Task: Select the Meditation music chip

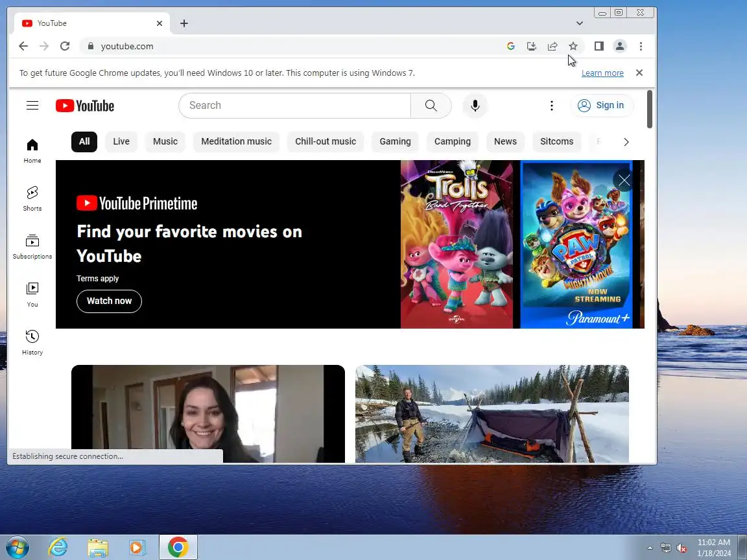Action: tap(236, 141)
